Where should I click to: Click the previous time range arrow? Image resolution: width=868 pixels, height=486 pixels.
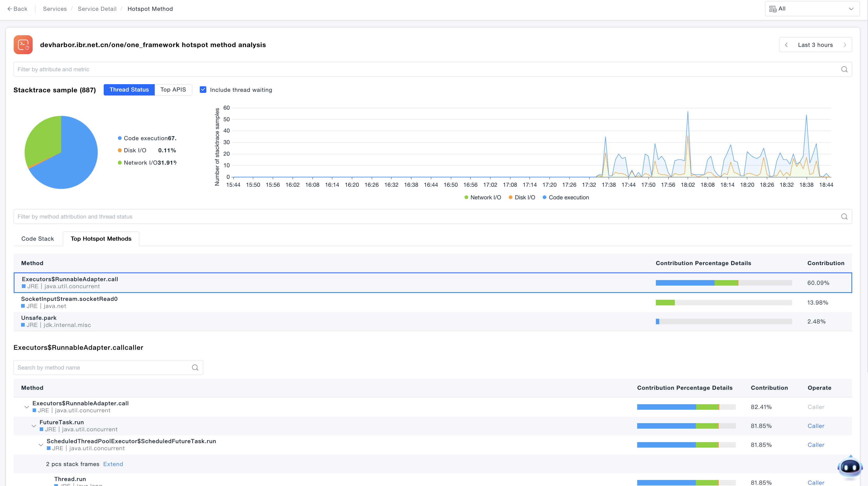(786, 45)
